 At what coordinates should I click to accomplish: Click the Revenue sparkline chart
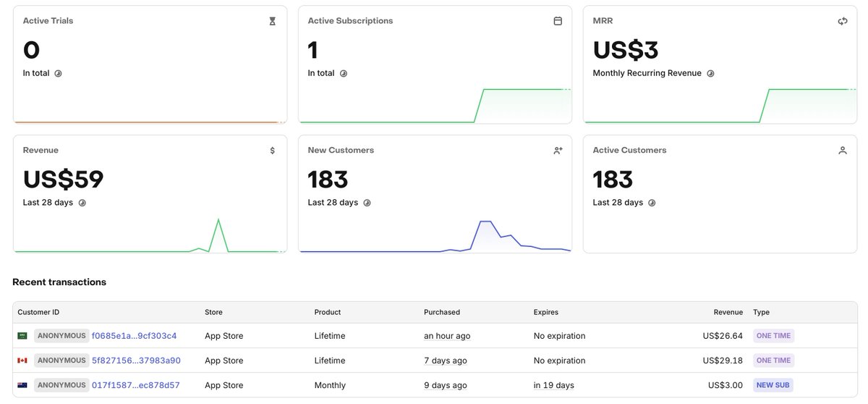point(150,235)
